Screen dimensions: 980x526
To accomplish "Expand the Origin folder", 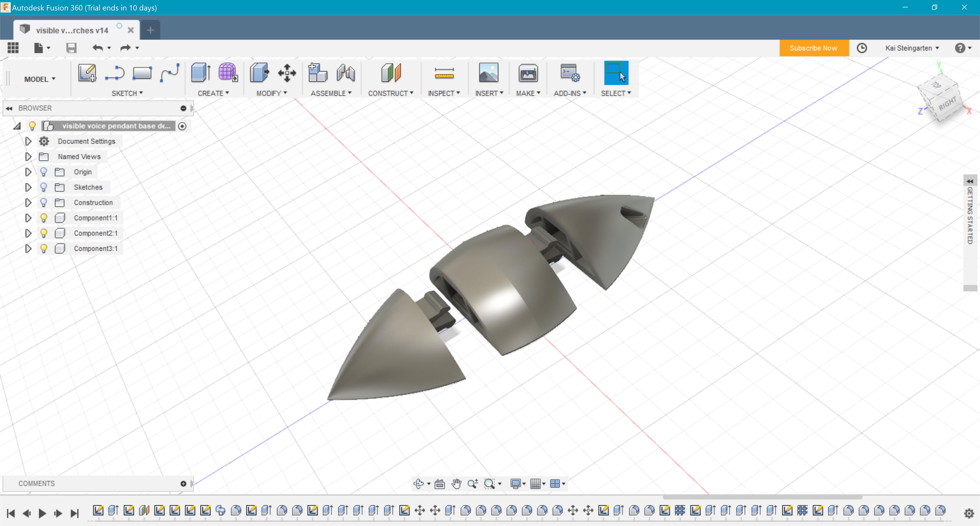I will (28, 172).
